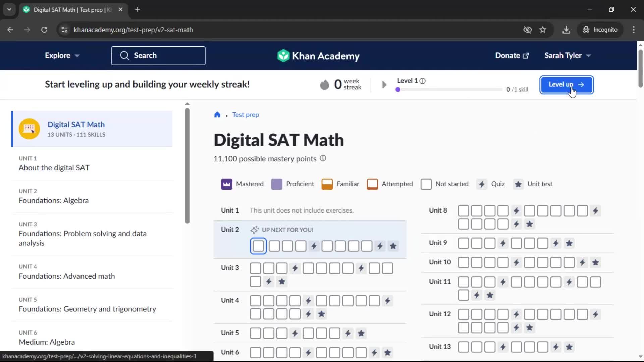Select first skill box in Unit 3

(x=256, y=268)
